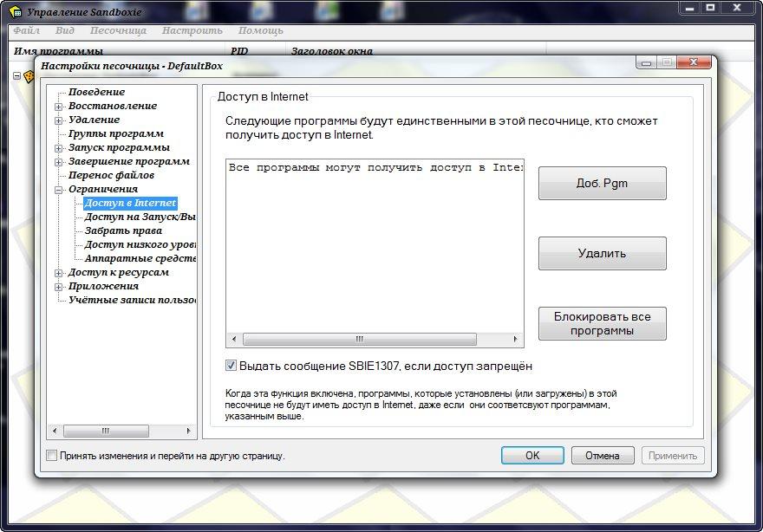
Task: Click right arrow of settings tree scrollbar
Action: [x=189, y=431]
